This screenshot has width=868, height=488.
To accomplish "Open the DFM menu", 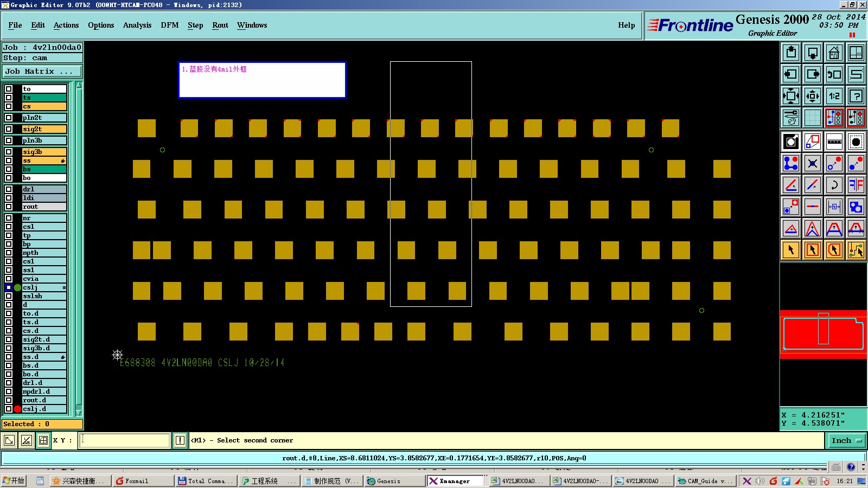I will point(170,25).
